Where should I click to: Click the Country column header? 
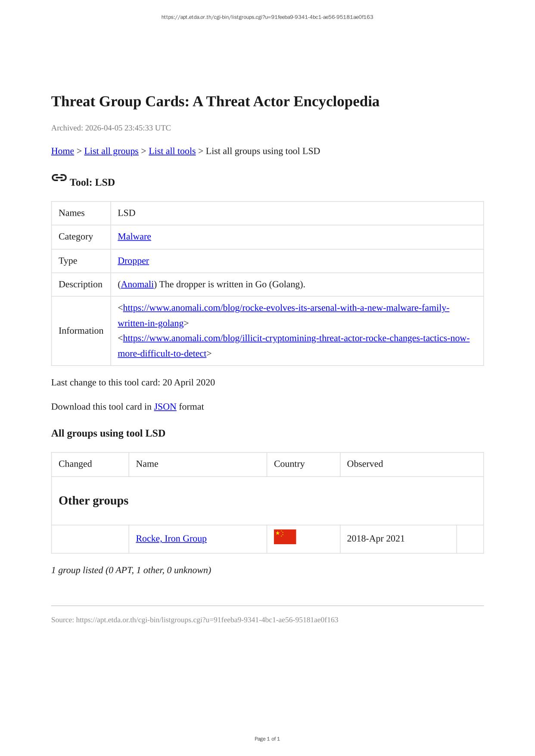[289, 464]
